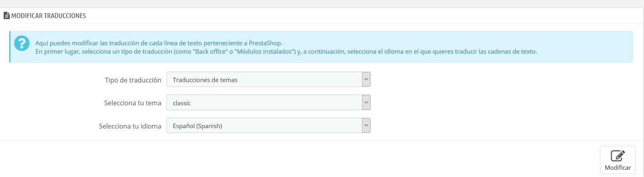644x177 pixels.
Task: Click the document icon beside Modificar Traducciones
Action: [6, 16]
